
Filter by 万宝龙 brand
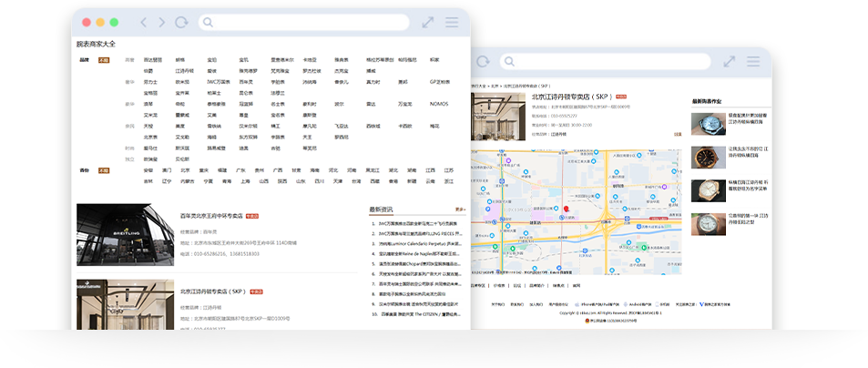pyautogui.click(x=404, y=104)
